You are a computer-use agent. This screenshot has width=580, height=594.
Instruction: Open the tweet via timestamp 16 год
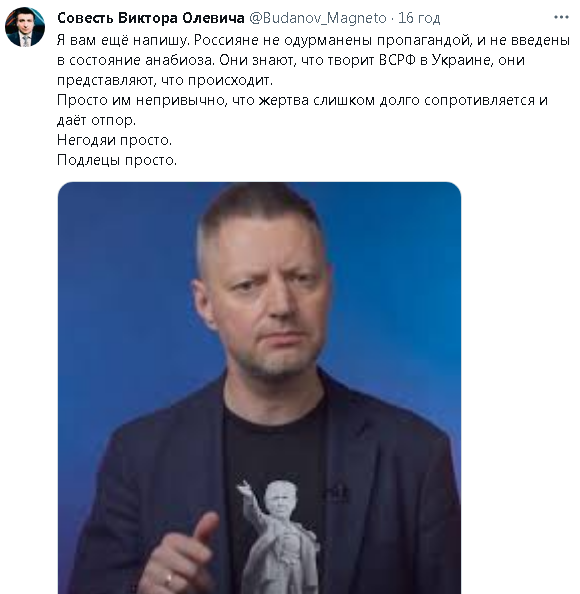pos(419,18)
